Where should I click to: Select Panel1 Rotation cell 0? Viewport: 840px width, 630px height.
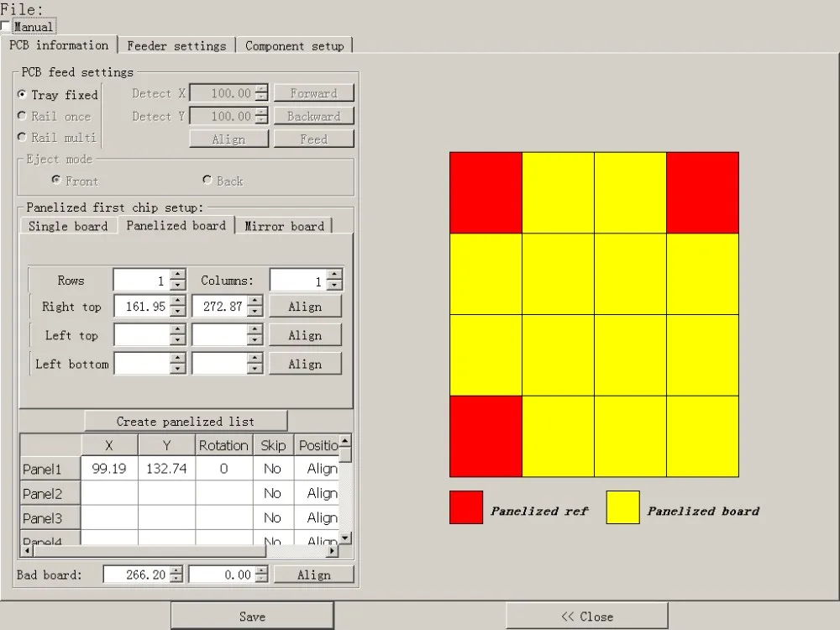[224, 469]
